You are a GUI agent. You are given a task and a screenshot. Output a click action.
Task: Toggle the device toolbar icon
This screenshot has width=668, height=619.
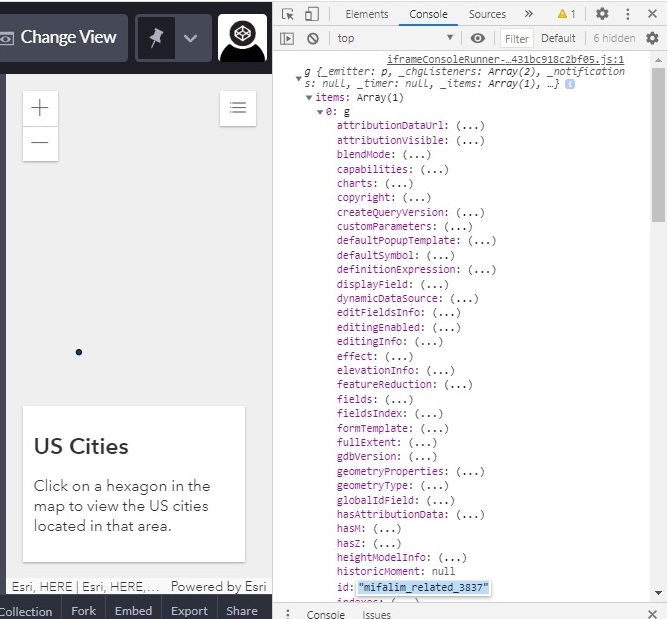click(x=312, y=14)
